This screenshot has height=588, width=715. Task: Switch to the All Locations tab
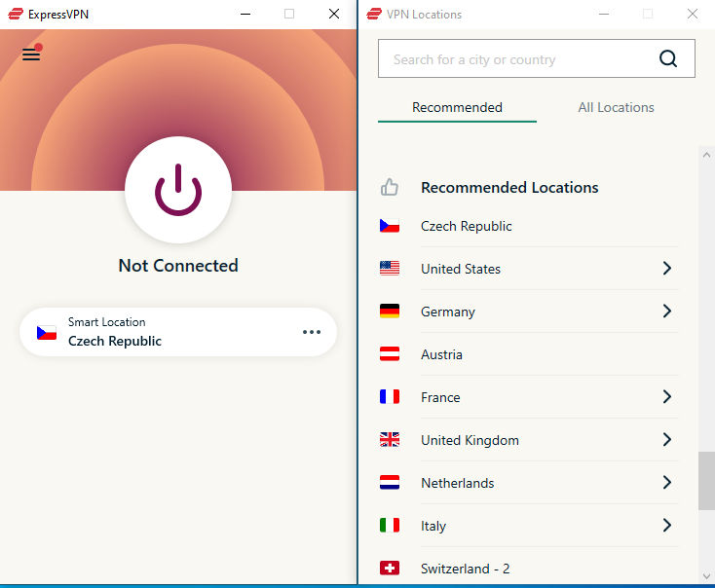tap(616, 107)
